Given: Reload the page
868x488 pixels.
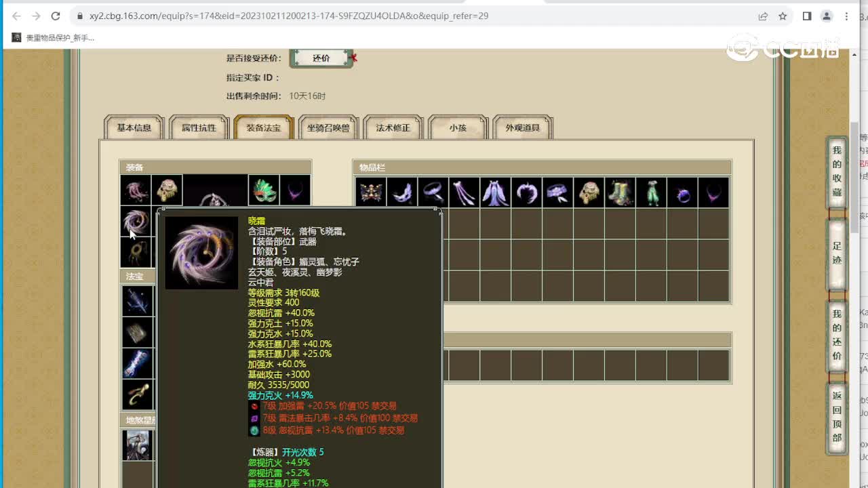Looking at the screenshot, I should (x=56, y=16).
